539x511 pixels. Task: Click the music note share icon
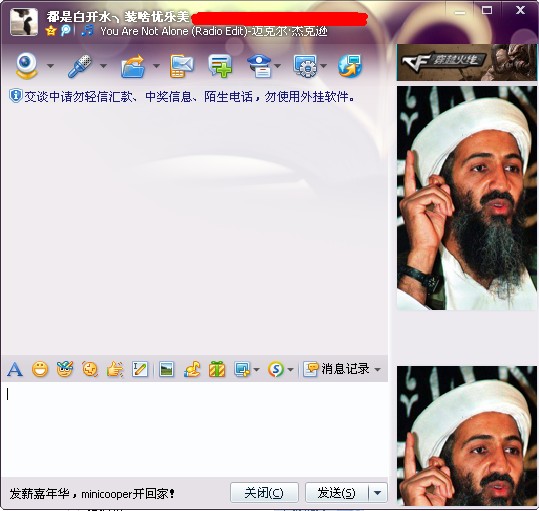(192, 369)
